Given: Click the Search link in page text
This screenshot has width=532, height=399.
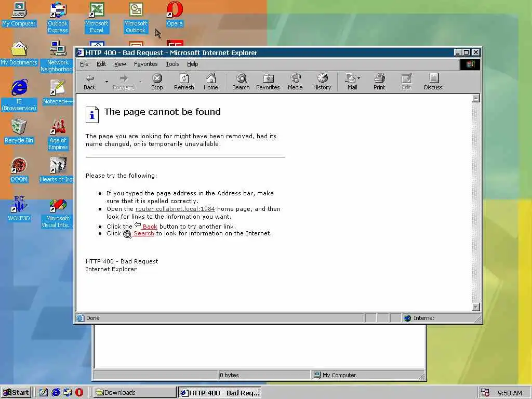Looking at the screenshot, I should (143, 233).
